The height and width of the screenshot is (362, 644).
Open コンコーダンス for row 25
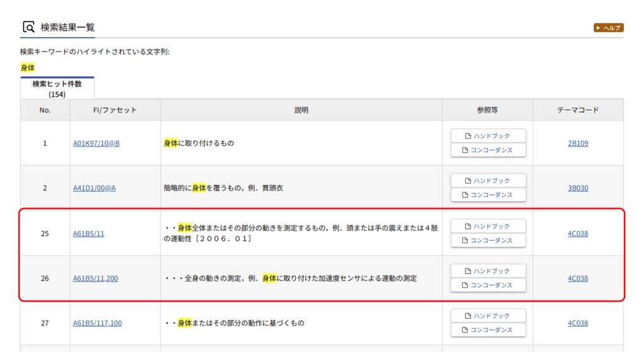pos(488,241)
